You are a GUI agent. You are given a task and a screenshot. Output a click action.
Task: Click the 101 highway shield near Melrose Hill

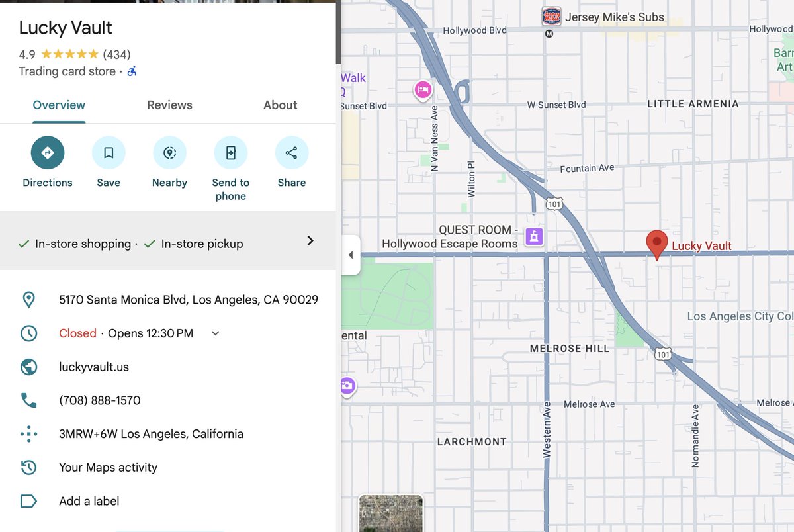point(663,355)
